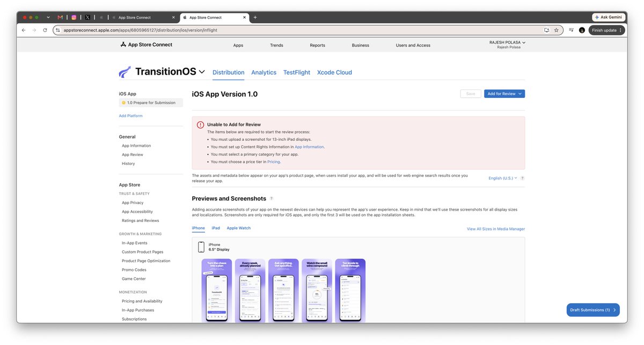Select 1.0 Prepare for Submission in sidebar
Viewport: 644px width, 345px height.
tap(151, 103)
